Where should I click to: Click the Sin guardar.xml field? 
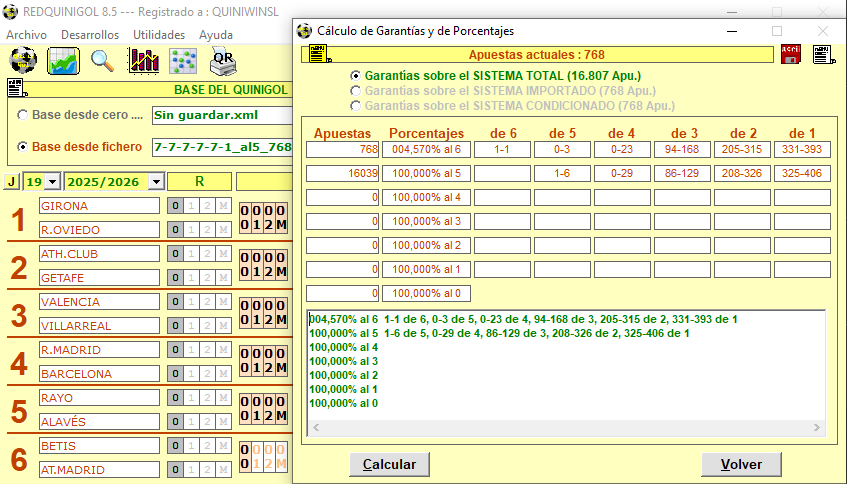[x=222, y=115]
